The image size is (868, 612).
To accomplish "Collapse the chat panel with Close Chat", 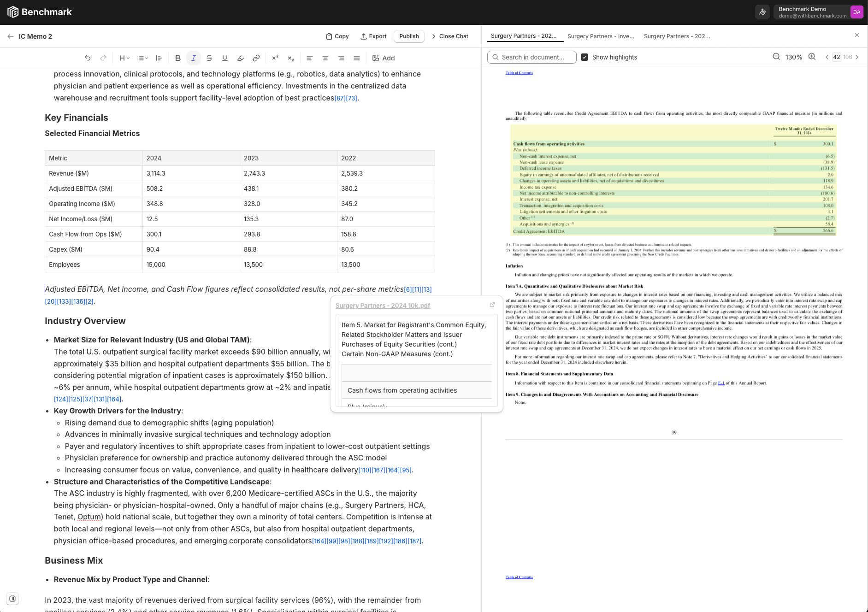I will pyautogui.click(x=449, y=36).
